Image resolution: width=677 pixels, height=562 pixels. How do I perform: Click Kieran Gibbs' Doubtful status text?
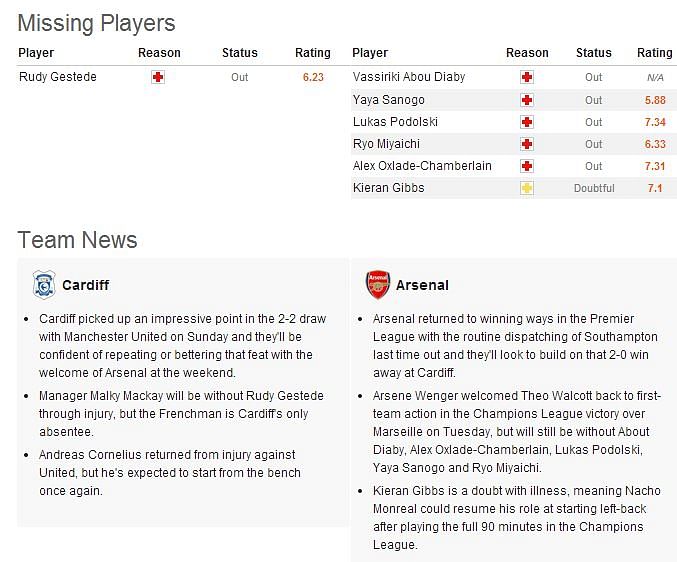594,188
